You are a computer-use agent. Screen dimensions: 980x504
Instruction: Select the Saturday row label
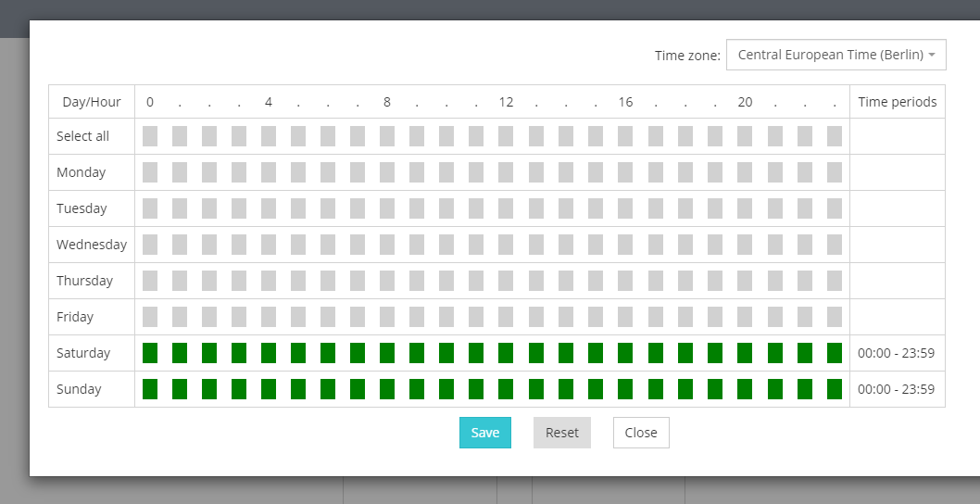pyautogui.click(x=83, y=353)
